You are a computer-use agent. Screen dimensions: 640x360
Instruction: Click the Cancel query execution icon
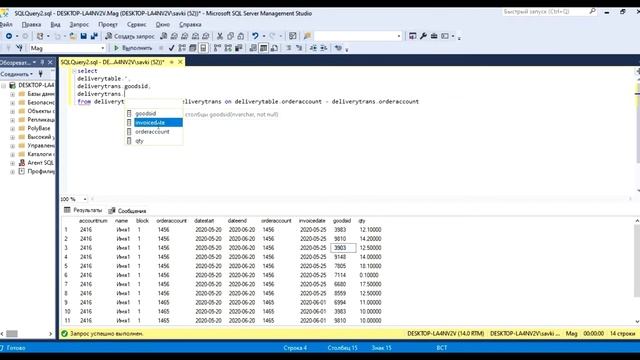pos(161,48)
